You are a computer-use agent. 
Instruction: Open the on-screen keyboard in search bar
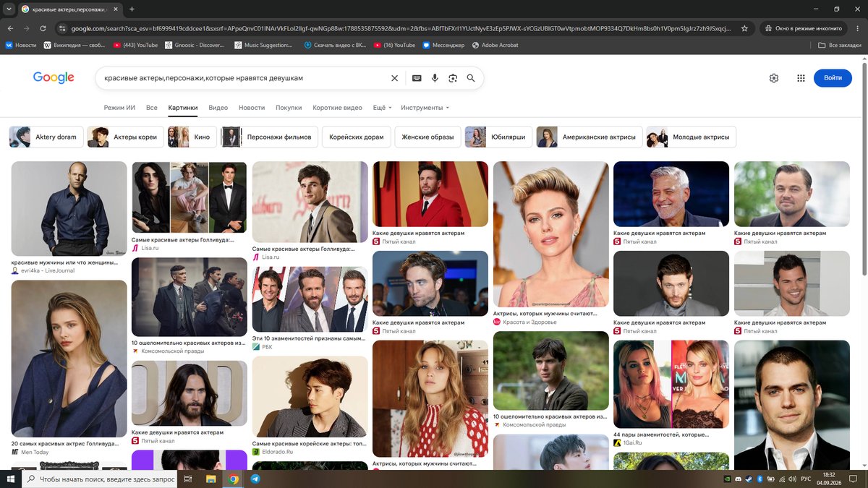point(417,78)
